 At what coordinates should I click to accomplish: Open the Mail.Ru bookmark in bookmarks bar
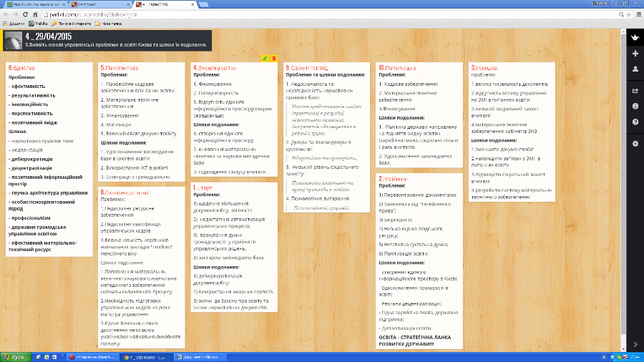pos(36,23)
